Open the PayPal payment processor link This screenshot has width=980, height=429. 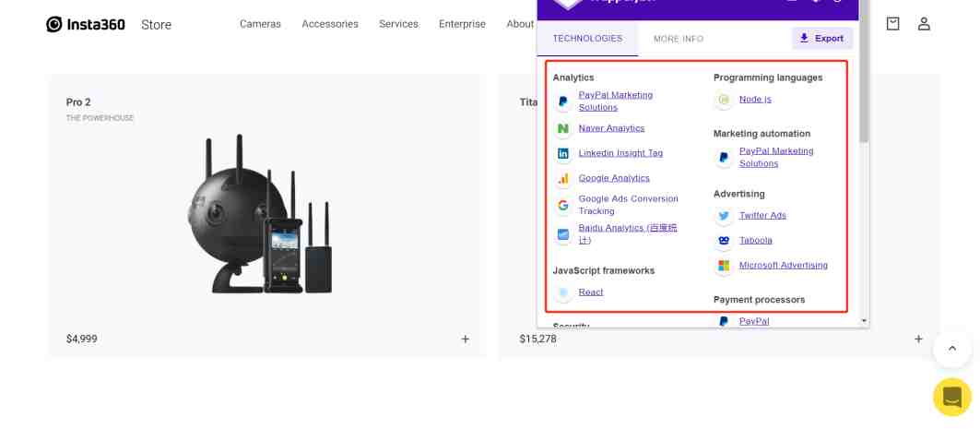(754, 321)
